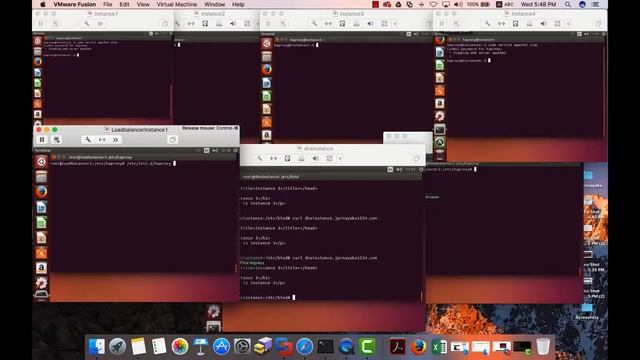Take a snapshot in Instance3 toolbar
The width and height of the screenshot is (640, 360).
click(283, 24)
